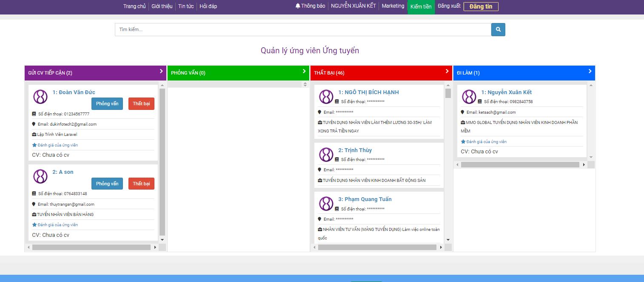Click the THẤT BẠI column vertical scrollbar thumb
The height and width of the screenshot is (282, 644).
pyautogui.click(x=448, y=93)
